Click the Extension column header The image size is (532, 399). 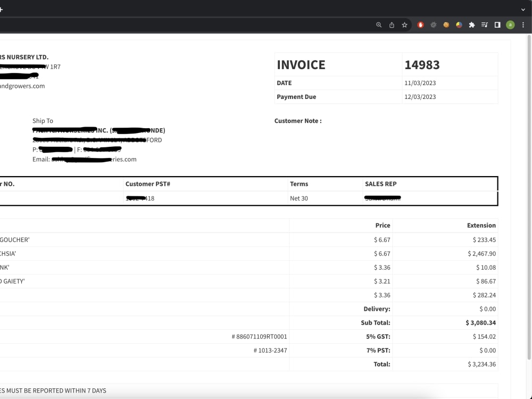pos(481,225)
